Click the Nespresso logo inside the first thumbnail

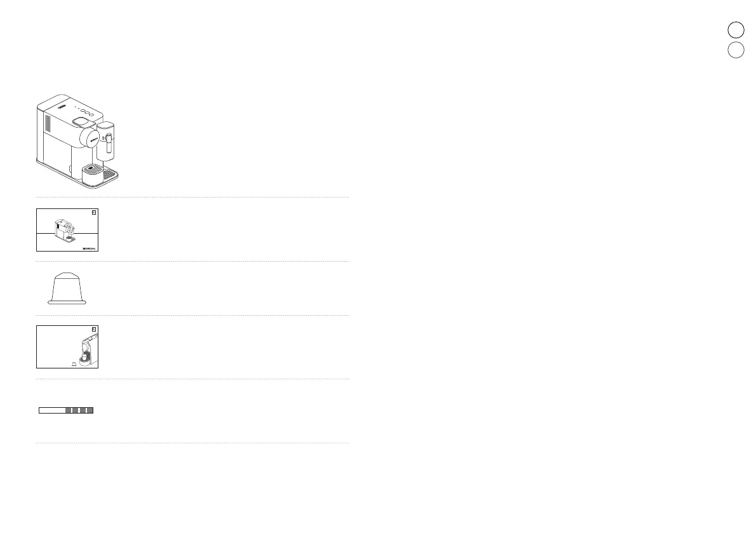point(89,249)
